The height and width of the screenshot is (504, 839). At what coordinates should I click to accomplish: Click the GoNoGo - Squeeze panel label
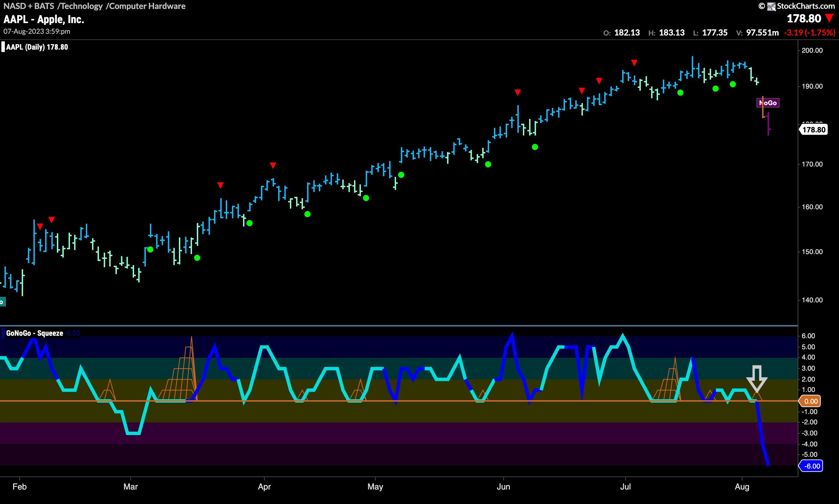coord(34,333)
